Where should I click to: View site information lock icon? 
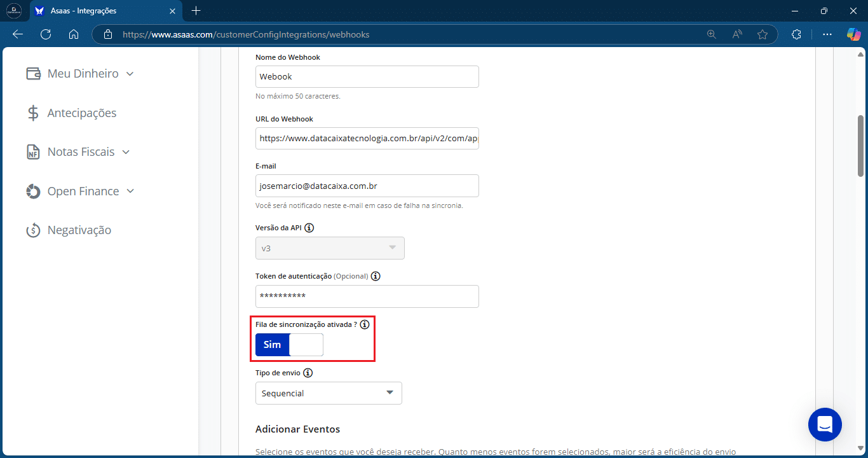tap(108, 34)
